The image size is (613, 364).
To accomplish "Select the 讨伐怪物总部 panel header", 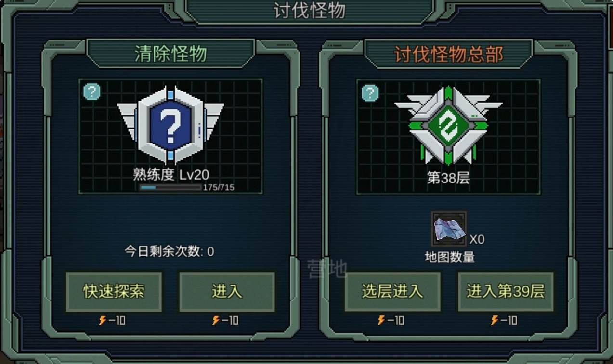I will pos(449,54).
